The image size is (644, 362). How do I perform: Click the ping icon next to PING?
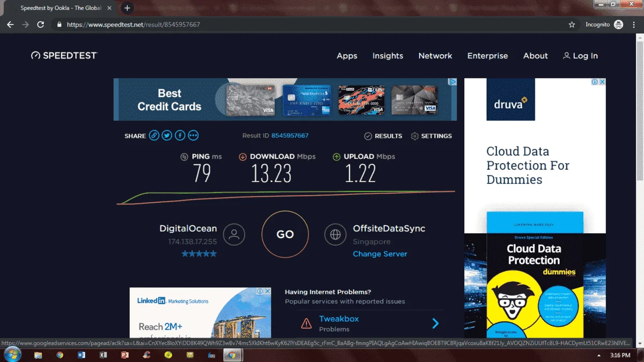click(184, 157)
